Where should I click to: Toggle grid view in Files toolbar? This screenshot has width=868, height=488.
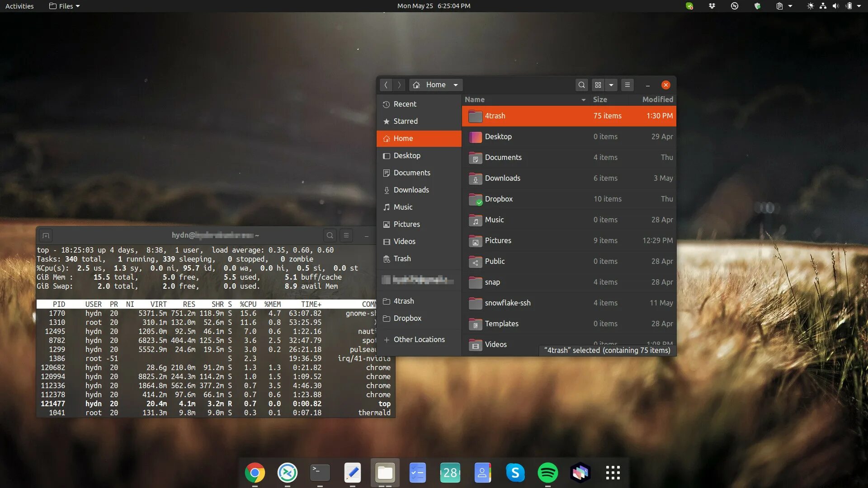[x=598, y=85]
